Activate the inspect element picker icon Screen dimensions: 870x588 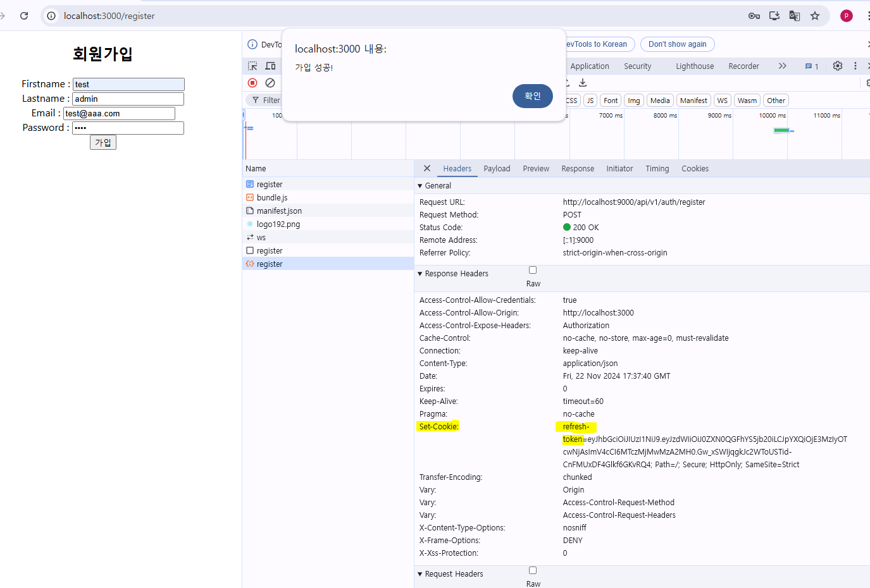252,66
